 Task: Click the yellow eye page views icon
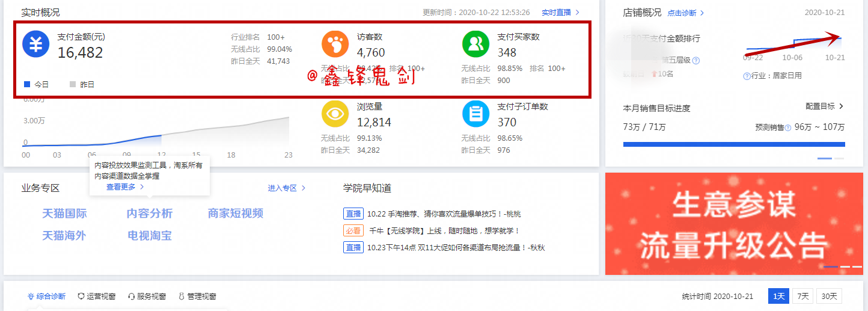pos(335,114)
